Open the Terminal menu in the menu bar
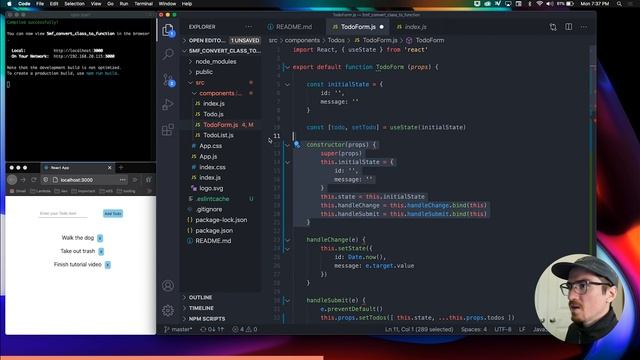 tap(143, 4)
